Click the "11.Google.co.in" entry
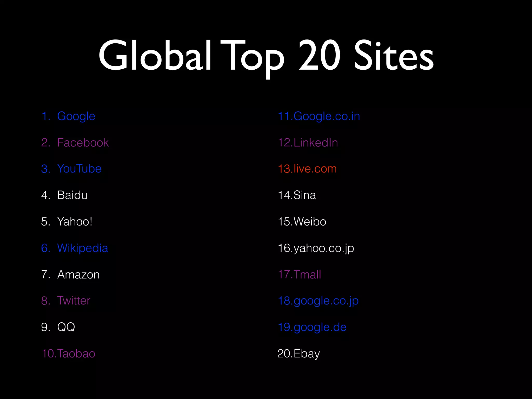 click(x=319, y=116)
